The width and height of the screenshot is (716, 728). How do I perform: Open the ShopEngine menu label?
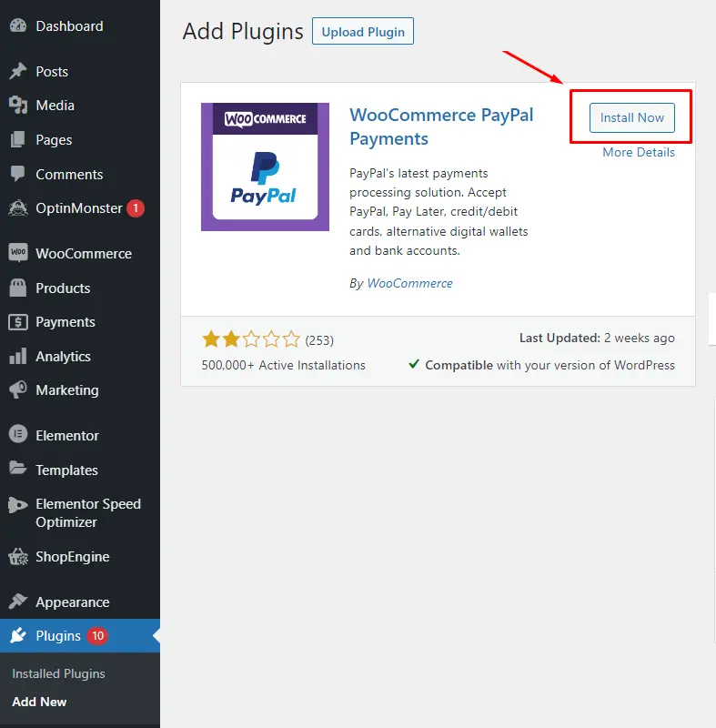pos(73,557)
